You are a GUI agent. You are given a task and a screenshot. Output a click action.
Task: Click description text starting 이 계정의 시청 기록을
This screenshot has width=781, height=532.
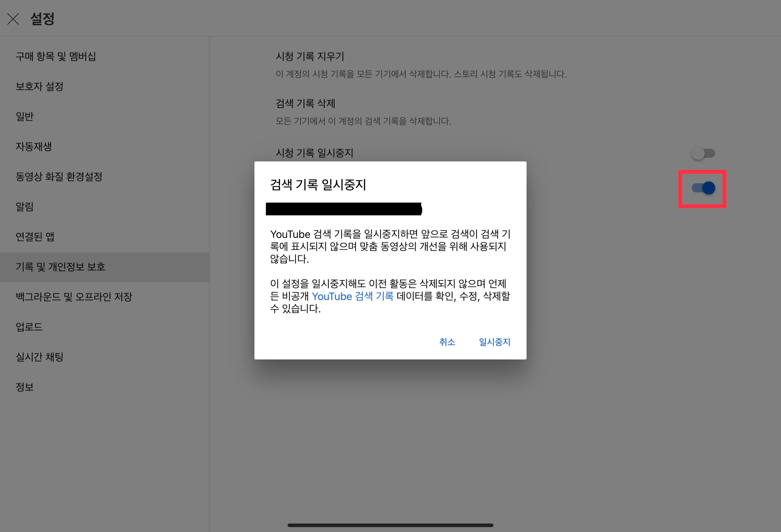coord(421,74)
